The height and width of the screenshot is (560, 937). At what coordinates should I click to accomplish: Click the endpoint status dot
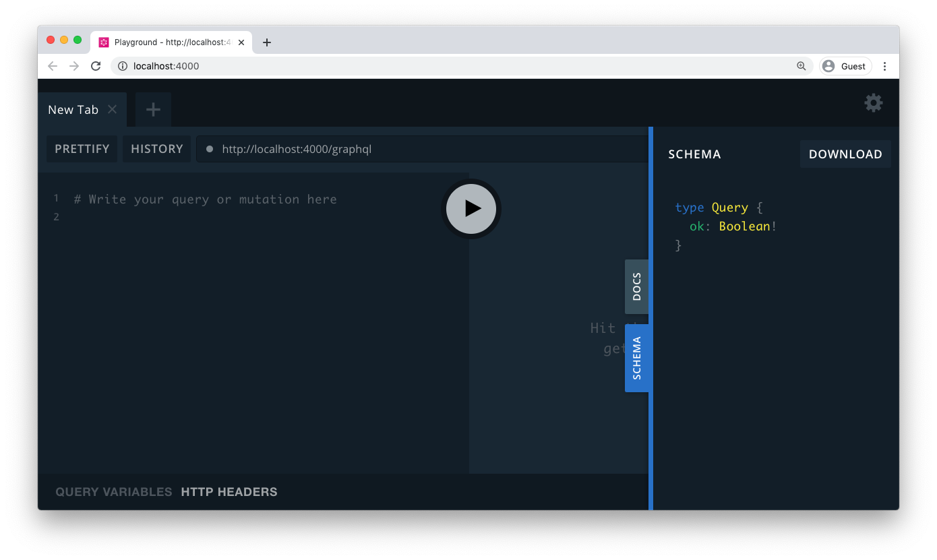pyautogui.click(x=210, y=149)
